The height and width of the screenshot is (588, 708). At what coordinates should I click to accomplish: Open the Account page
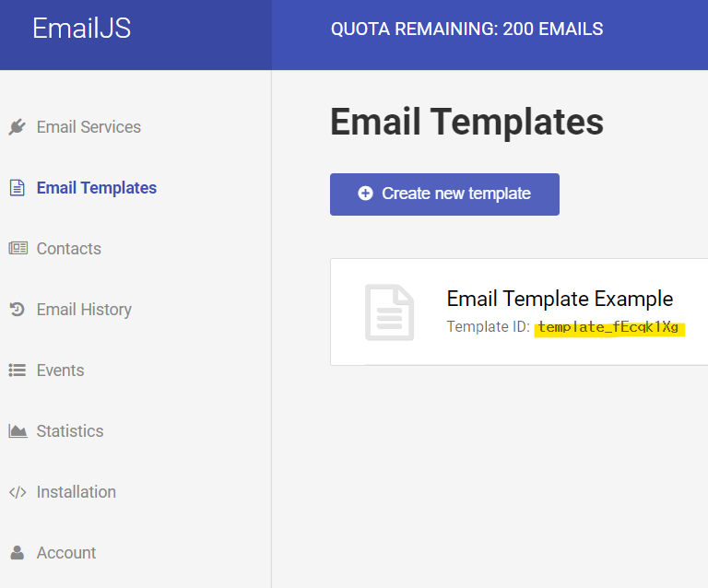click(66, 553)
